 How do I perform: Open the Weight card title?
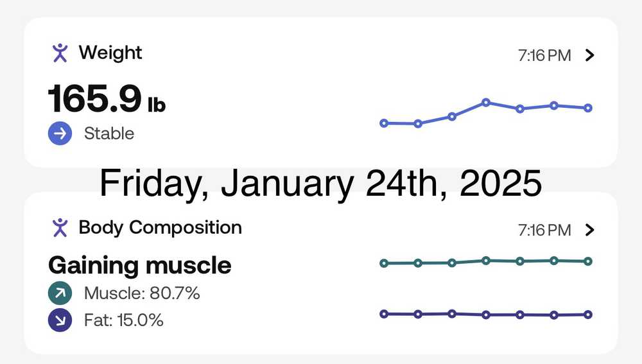tap(110, 53)
